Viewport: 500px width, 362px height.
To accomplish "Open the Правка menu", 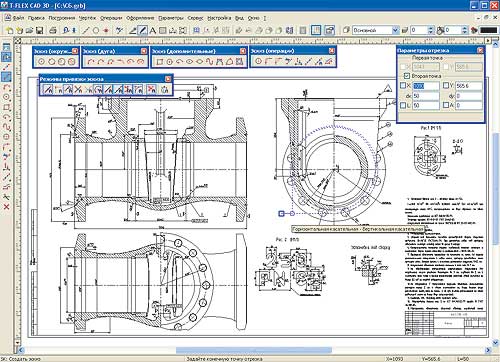I will 36,18.
